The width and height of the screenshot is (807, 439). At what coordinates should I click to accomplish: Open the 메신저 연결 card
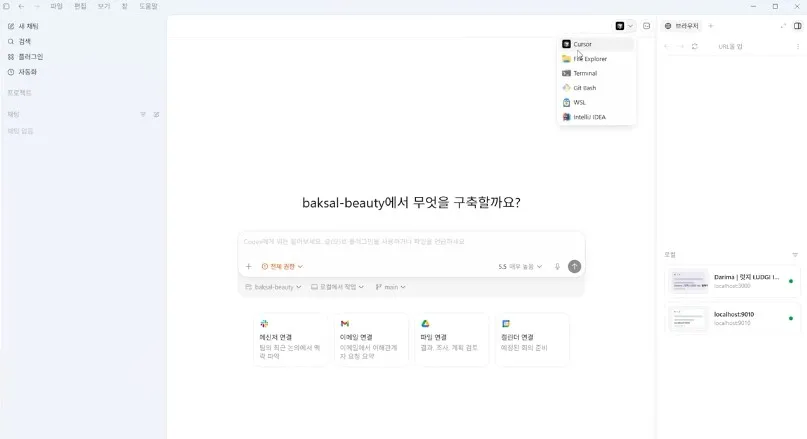[290, 340]
